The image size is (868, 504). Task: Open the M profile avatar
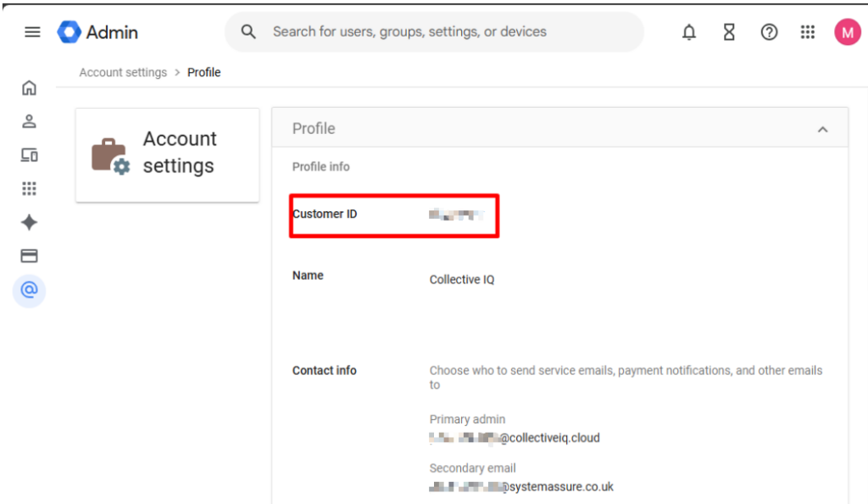point(847,31)
